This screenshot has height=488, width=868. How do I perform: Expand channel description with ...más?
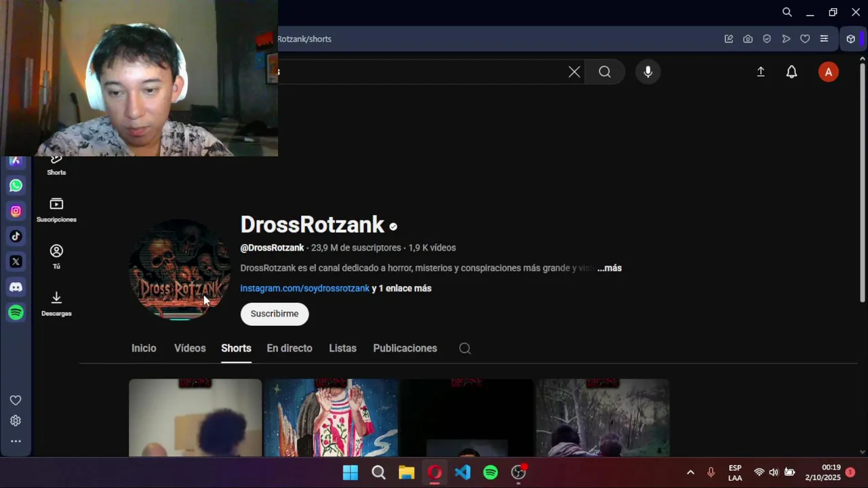coord(609,268)
